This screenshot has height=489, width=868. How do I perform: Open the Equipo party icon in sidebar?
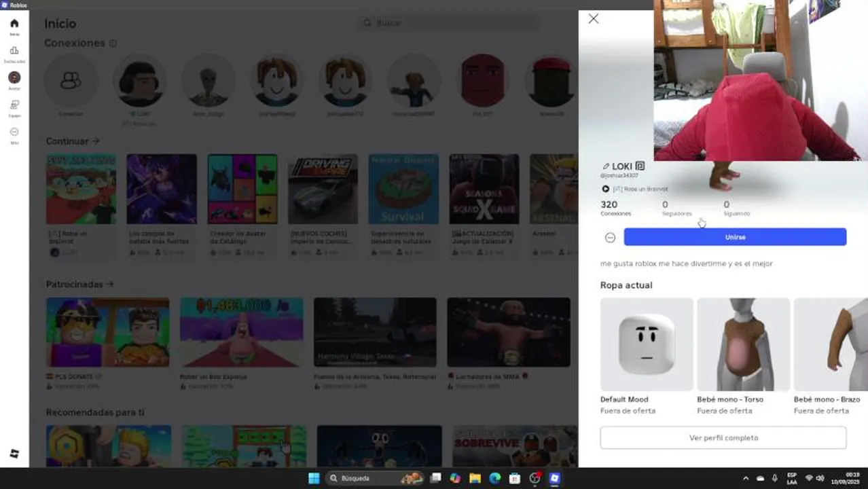[x=14, y=105]
